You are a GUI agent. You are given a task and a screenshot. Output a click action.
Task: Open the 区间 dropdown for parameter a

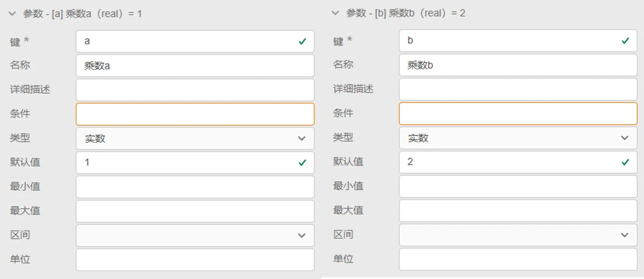tap(195, 235)
